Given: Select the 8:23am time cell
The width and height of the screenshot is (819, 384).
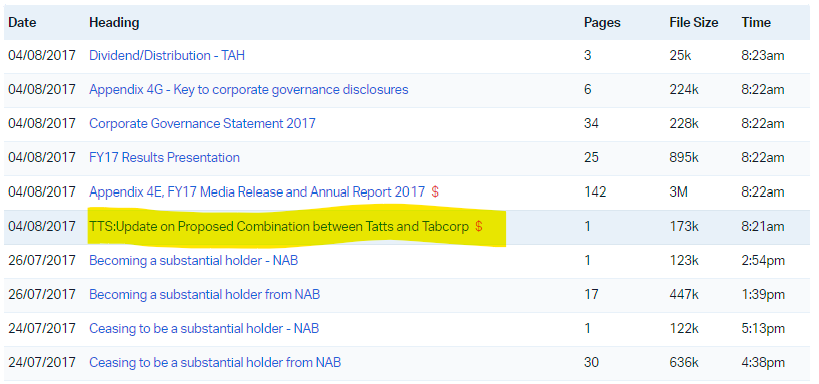Looking at the screenshot, I should coord(763,55).
